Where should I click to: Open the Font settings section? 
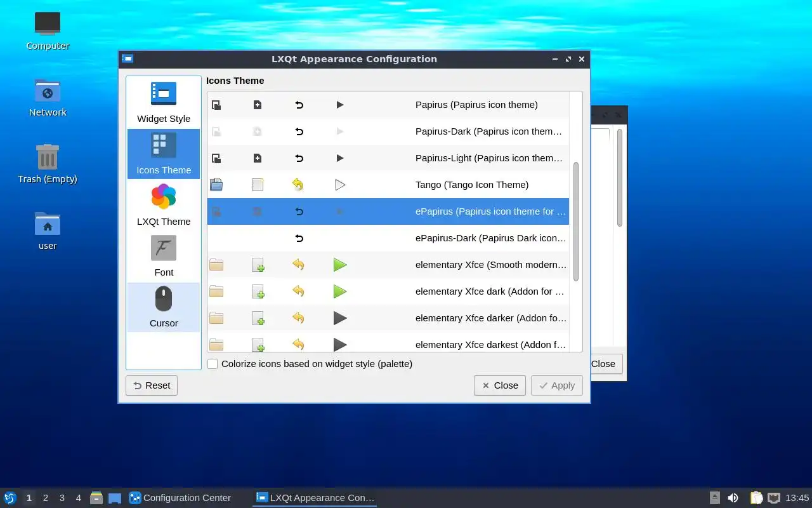[164, 256]
